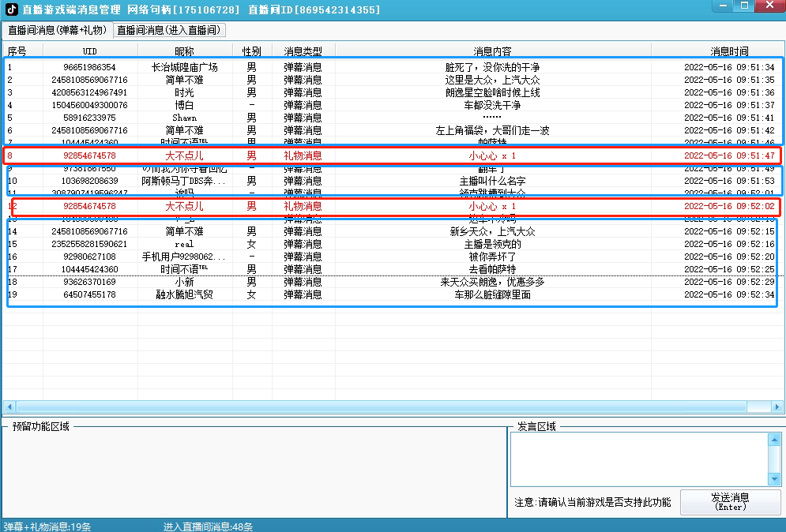Click UID 103698208639 cell
Image resolution: width=786 pixels, height=532 pixels.
point(90,181)
